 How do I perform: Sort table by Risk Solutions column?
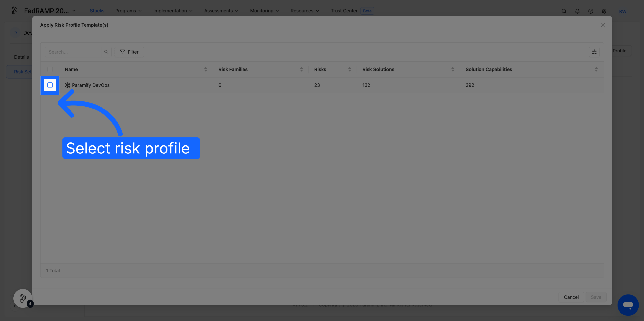[x=453, y=69]
